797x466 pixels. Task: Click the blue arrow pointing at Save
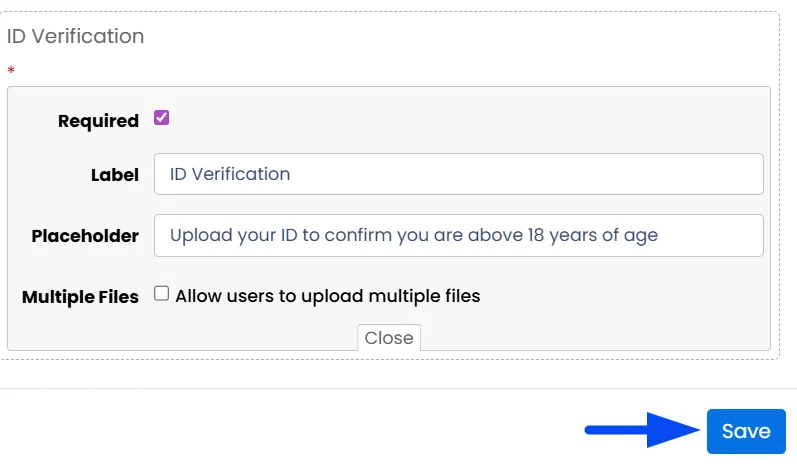click(642, 430)
